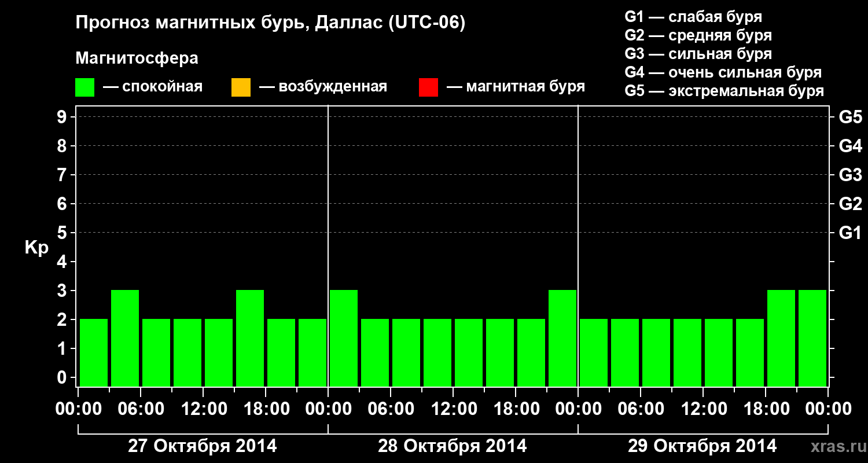
Task: Select the 'G2 — средняя буря' legend line
Action: tap(698, 35)
